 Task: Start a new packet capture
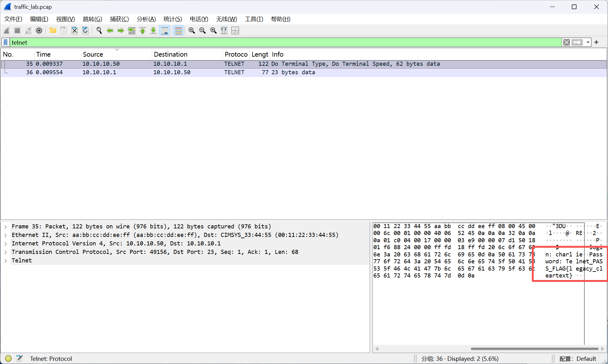click(x=7, y=31)
